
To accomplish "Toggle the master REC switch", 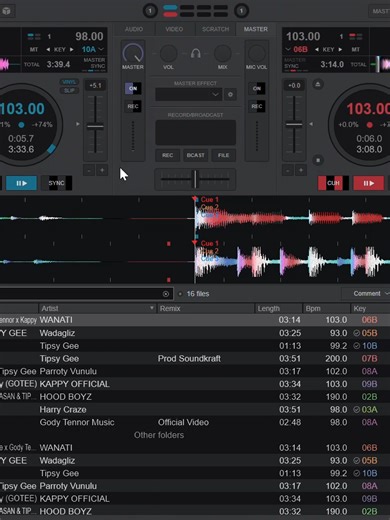I will [133, 106].
